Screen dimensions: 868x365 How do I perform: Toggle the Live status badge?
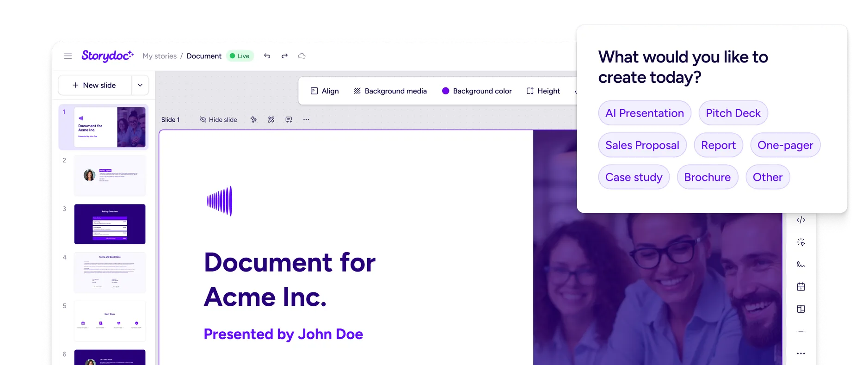pos(240,56)
